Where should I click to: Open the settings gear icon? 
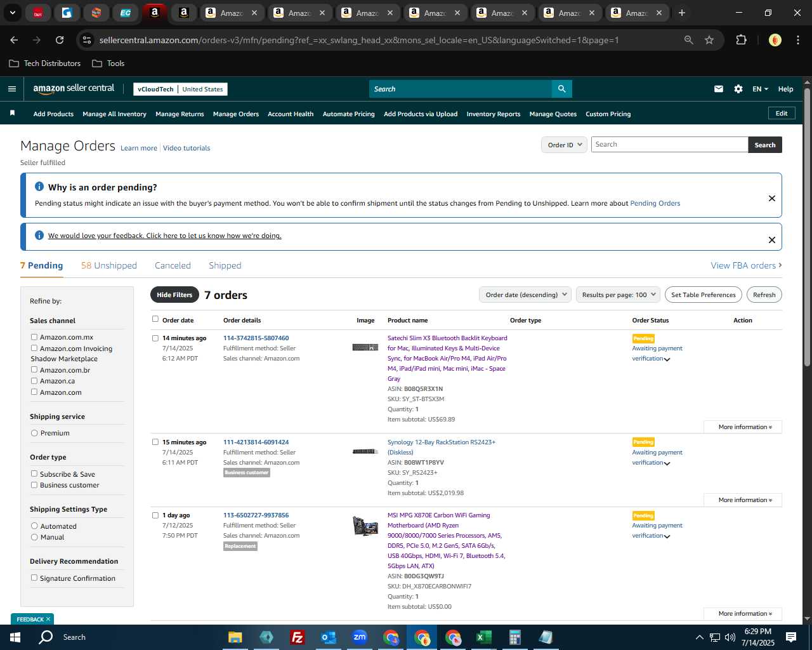point(738,89)
